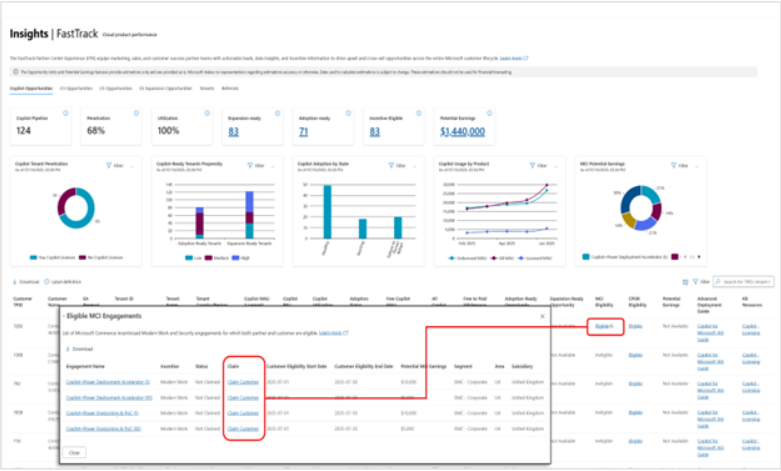
Task: Open info icon on Adoption-ready card
Action: pos(349,114)
